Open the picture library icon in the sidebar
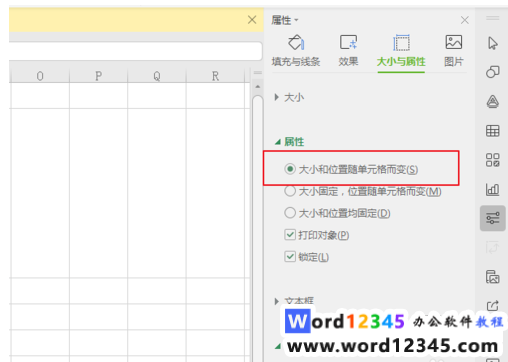The height and width of the screenshot is (362, 508). click(493, 277)
